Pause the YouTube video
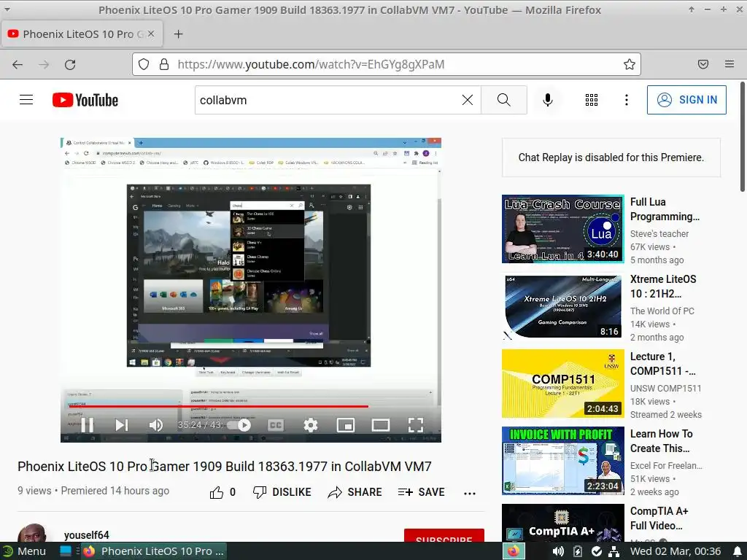 coord(88,425)
